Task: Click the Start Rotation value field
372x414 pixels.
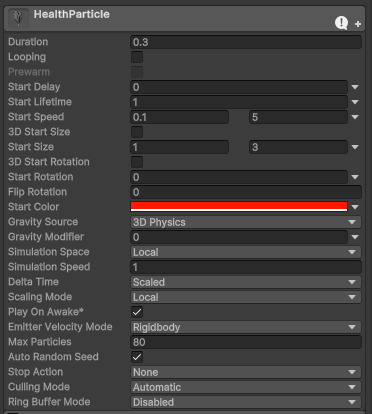Action: [x=239, y=177]
